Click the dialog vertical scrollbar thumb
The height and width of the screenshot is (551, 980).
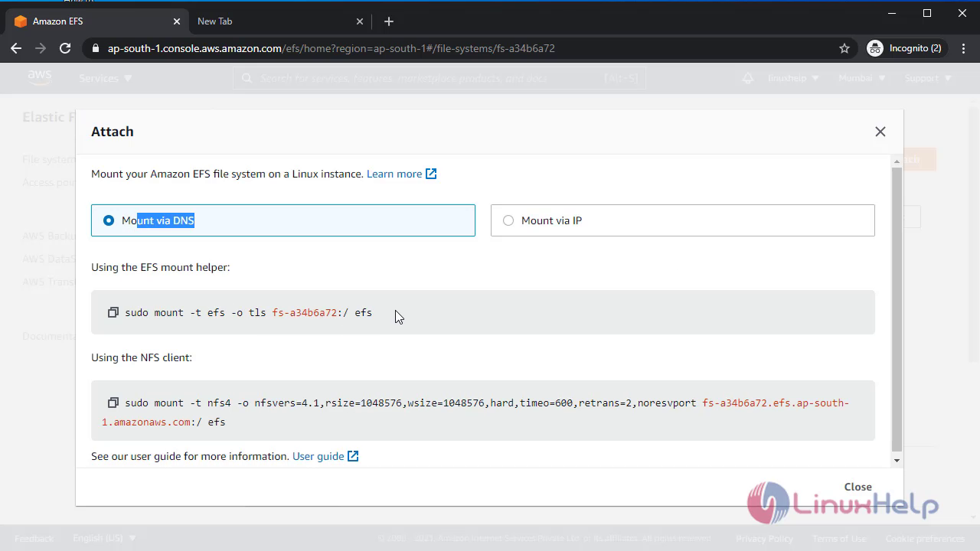(x=897, y=308)
